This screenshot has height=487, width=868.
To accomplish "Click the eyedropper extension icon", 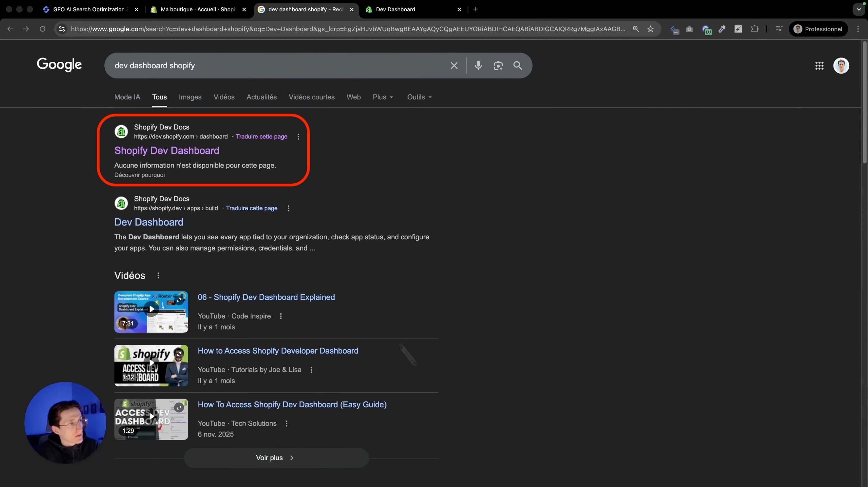I will (722, 29).
